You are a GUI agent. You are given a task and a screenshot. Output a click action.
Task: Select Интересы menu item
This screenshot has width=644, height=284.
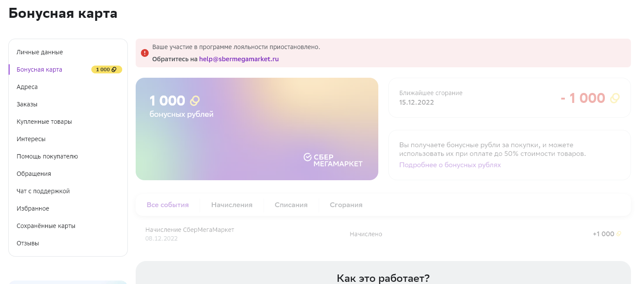click(31, 139)
